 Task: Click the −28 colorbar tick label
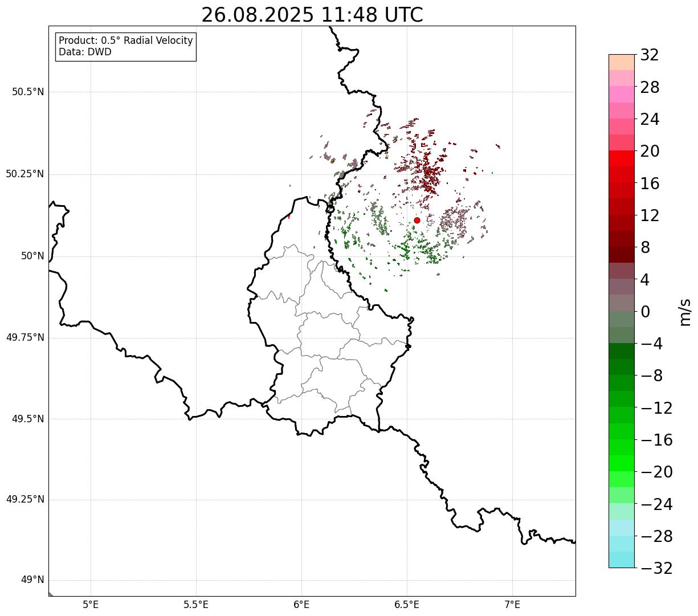click(656, 536)
